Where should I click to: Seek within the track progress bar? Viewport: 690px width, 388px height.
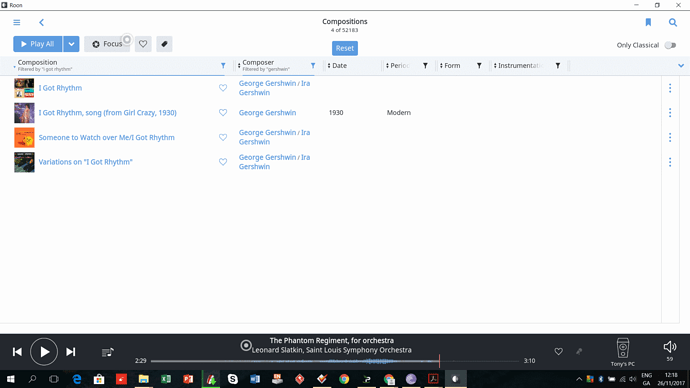pyautogui.click(x=335, y=361)
